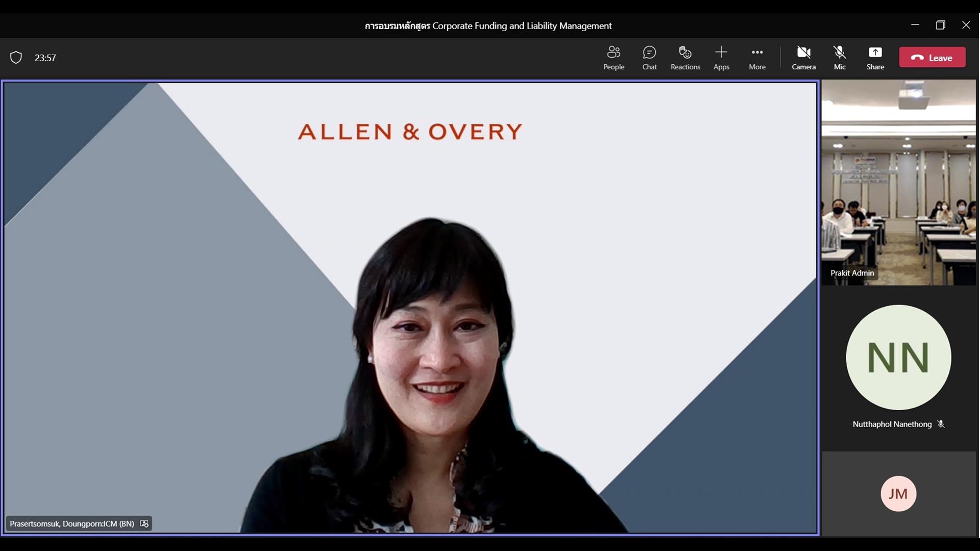The height and width of the screenshot is (551, 980).
Task: Open the Reactions menu
Action: [685, 58]
